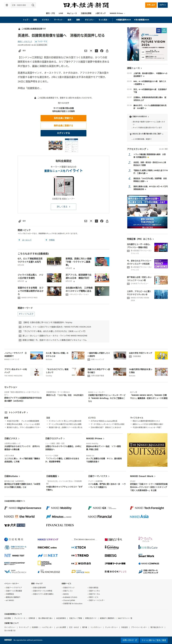Open the 日経 xTECH logo link
Image resolution: width=172 pixels, height=644 pixels.
(78, 547)
